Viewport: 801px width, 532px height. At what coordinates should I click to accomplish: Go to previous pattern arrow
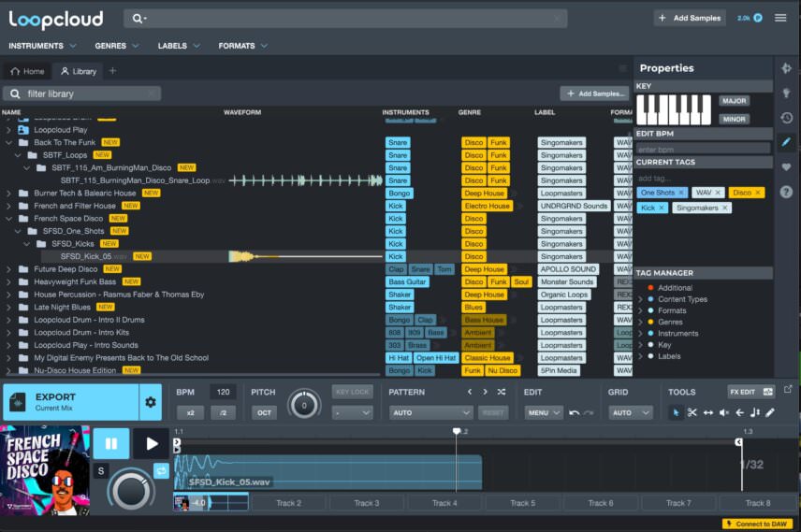coord(470,392)
